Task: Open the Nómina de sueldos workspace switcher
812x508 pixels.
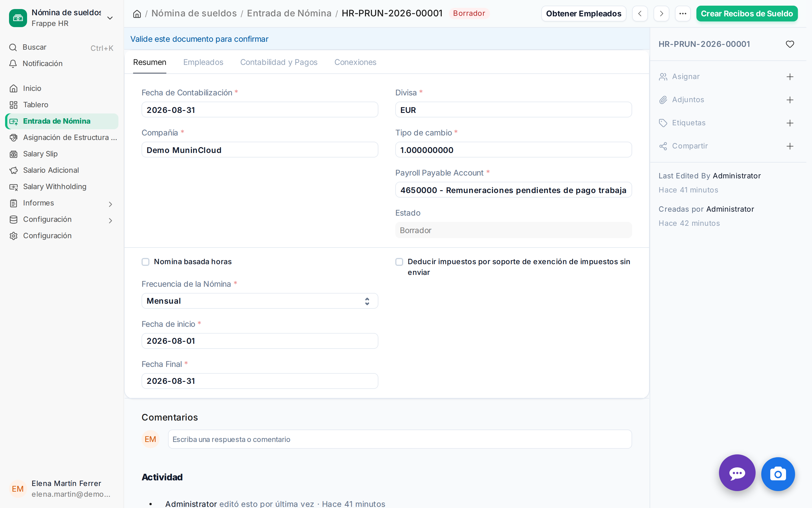Action: (x=62, y=18)
